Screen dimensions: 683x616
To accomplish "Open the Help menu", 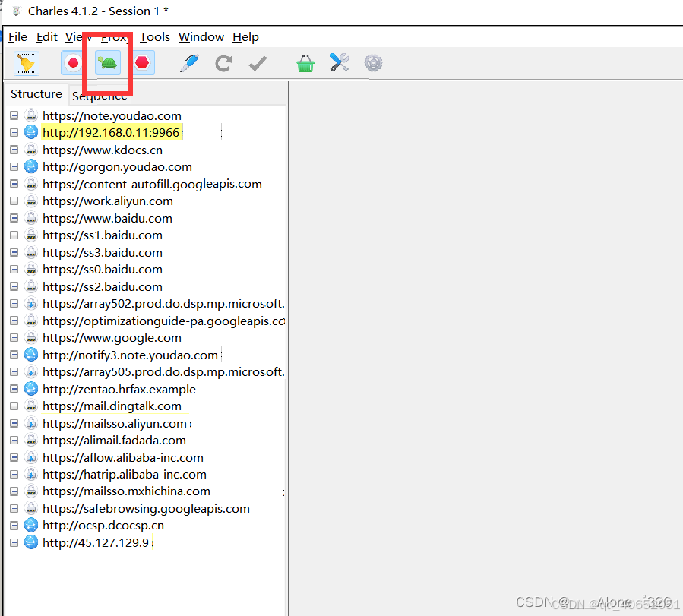I will (x=245, y=37).
